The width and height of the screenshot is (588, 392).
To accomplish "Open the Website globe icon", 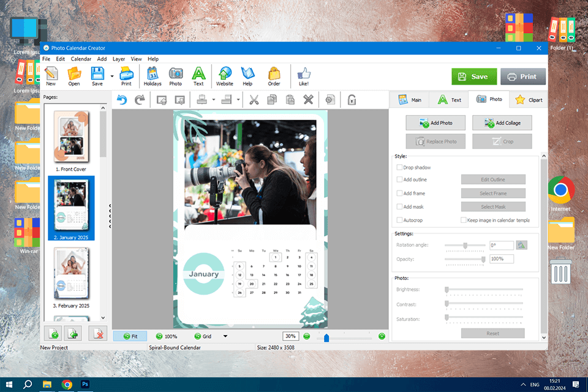I will tap(225, 76).
